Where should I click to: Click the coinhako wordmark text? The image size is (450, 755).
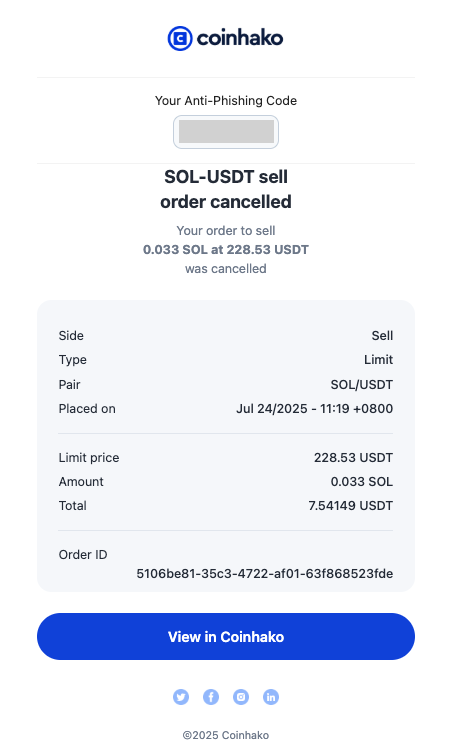(x=240, y=38)
